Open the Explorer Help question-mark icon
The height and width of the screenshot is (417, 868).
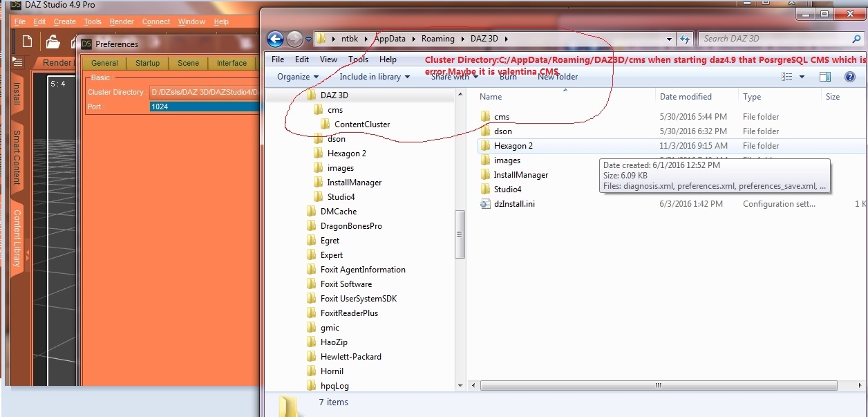coord(850,77)
